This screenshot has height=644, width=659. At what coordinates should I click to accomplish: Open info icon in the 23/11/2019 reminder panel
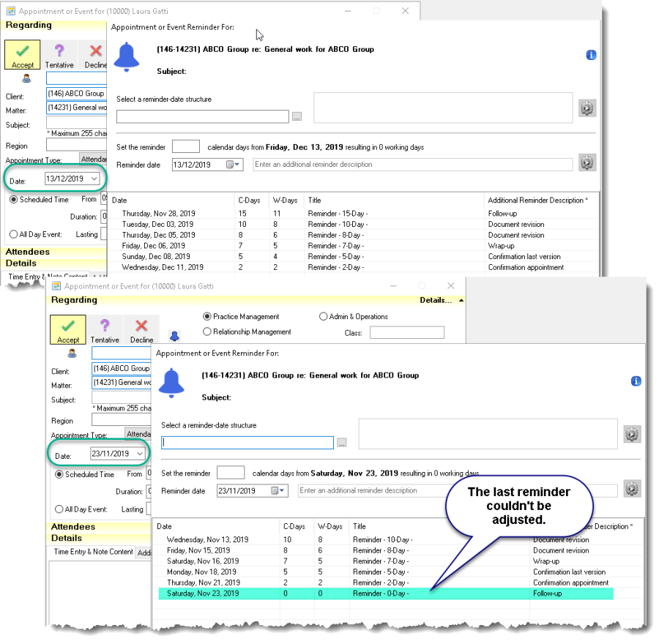636,381
